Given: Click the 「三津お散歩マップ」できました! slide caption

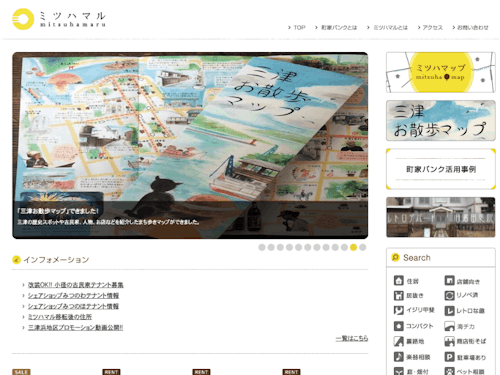Looking at the screenshot, I should [58, 211].
